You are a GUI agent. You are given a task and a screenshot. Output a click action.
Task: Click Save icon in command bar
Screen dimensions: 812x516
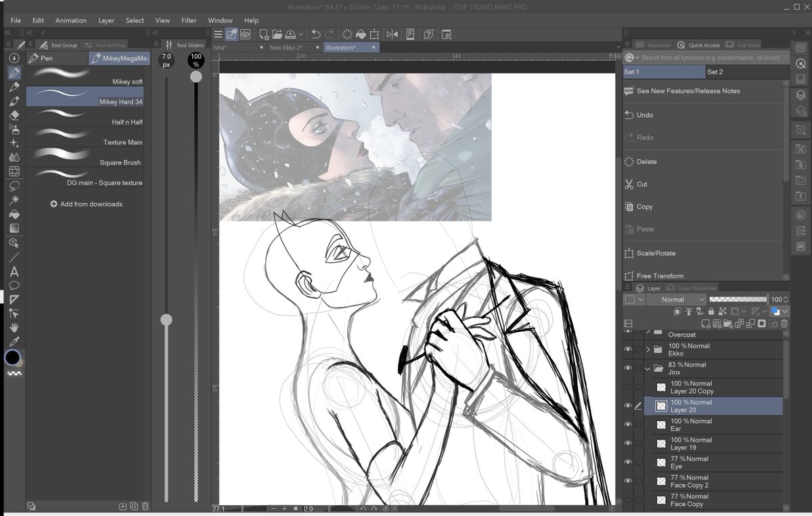point(290,35)
